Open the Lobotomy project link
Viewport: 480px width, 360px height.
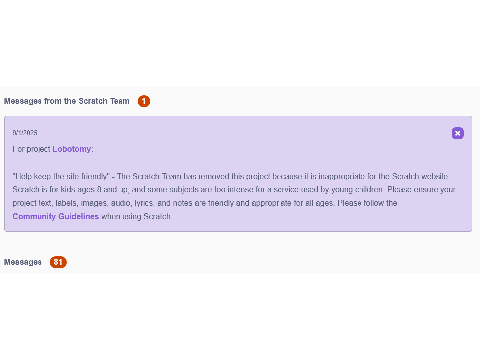pos(71,149)
